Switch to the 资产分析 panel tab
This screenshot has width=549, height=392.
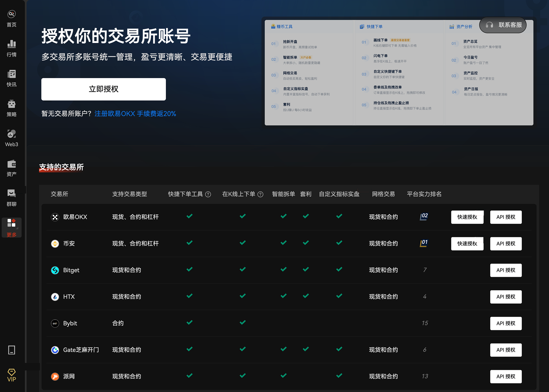pos(462,27)
